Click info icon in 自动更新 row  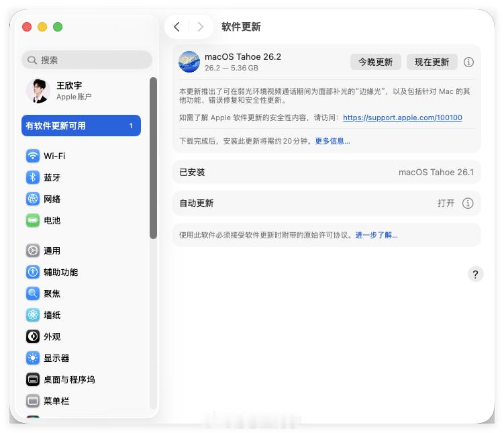tap(468, 203)
